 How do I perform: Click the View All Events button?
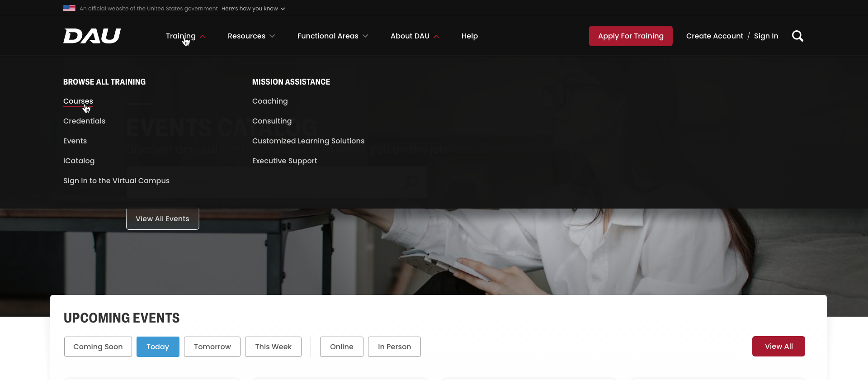pos(162,218)
